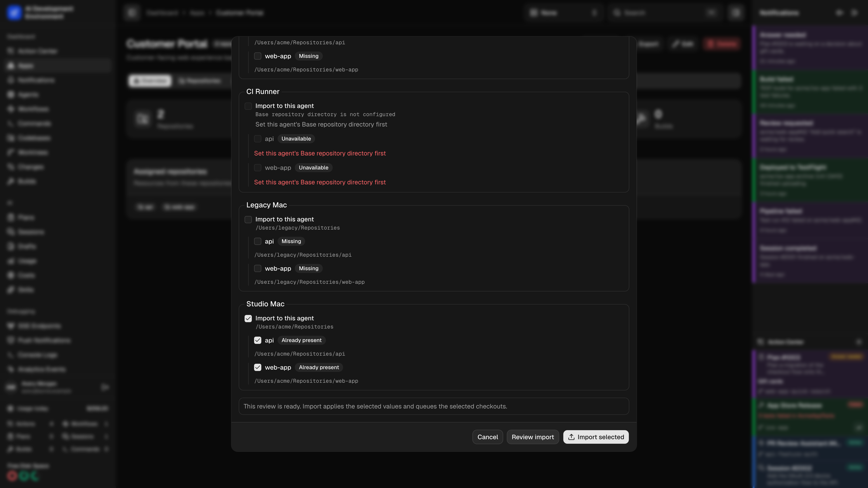Click the Unavailable badge beside CI Runner api
The height and width of the screenshot is (488, 868).
click(296, 139)
